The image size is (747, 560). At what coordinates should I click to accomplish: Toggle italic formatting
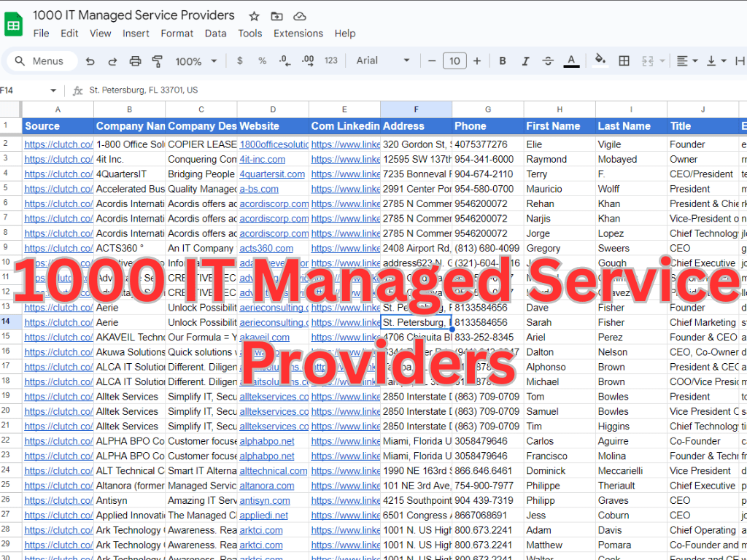point(525,61)
